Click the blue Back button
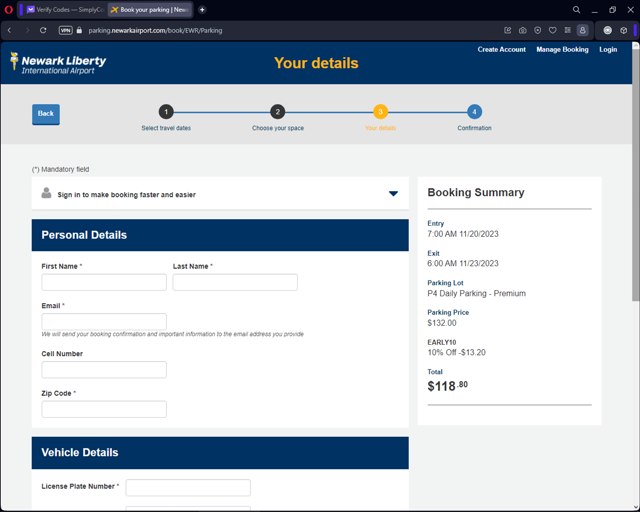 click(46, 114)
